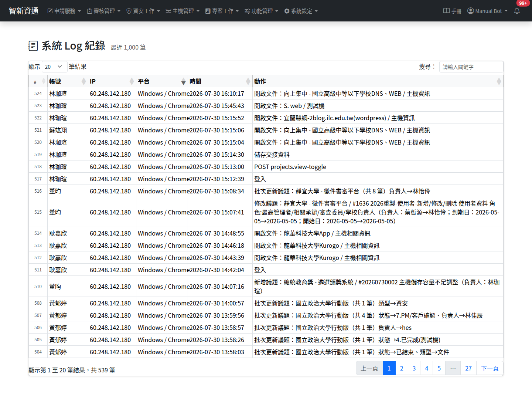This screenshot has height=416, width=532.
Task: Expand the 系統設定 menu caret
Action: 316,11
